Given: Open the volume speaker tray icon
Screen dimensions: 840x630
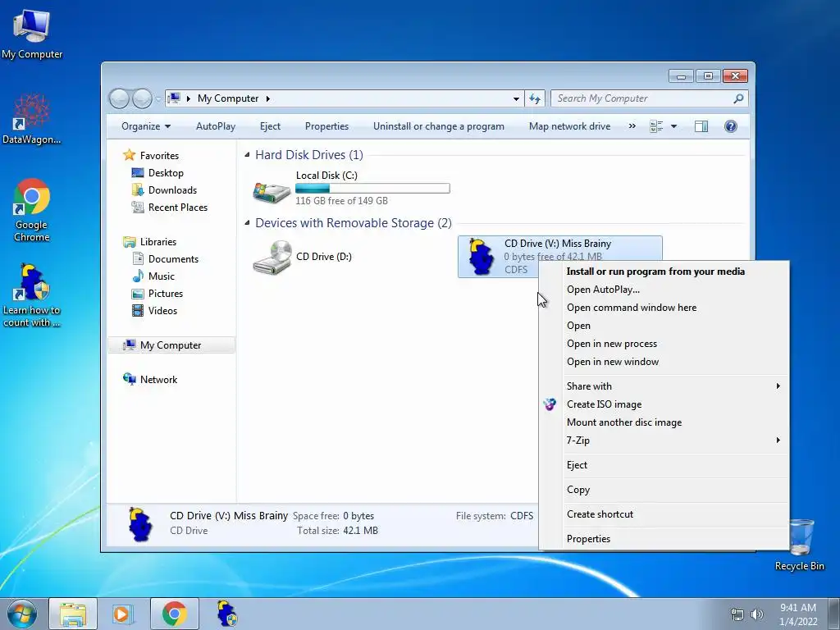Looking at the screenshot, I should (757, 614).
